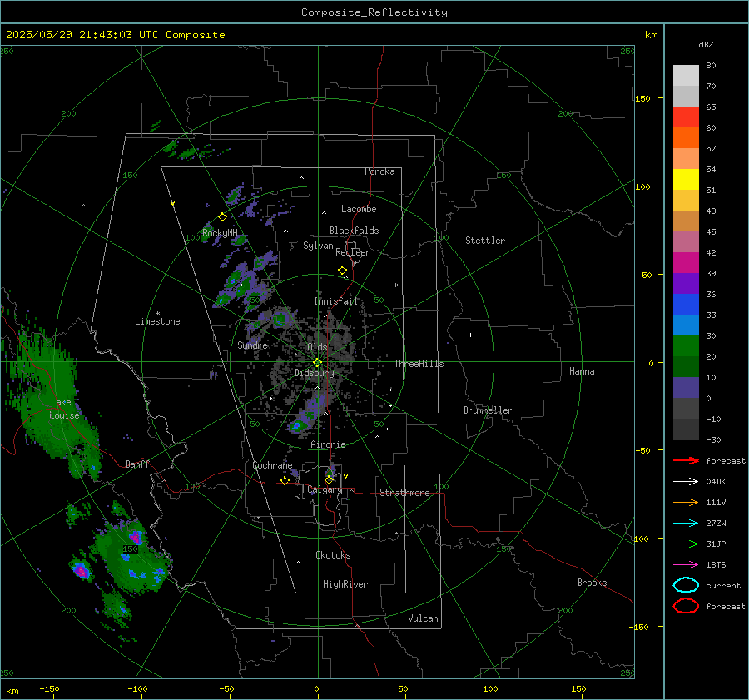Click the strong storm cell near Airdrie
Image resolution: width=749 pixels, height=700 pixels.
click(x=298, y=425)
